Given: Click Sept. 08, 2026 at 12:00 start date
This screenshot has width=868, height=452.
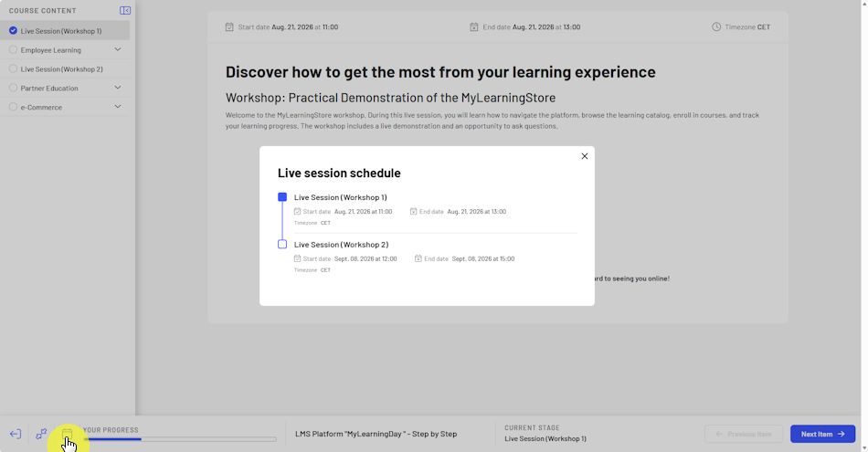Looking at the screenshot, I should pos(365,258).
